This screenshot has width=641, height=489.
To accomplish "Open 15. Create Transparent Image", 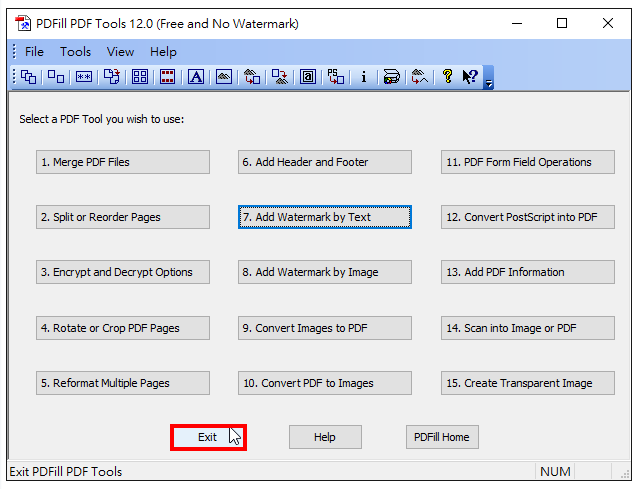I will pos(528,383).
